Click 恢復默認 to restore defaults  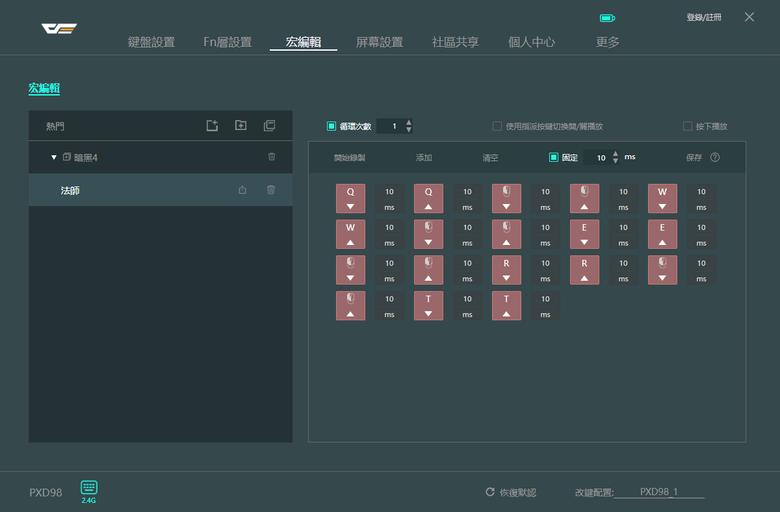pyautogui.click(x=517, y=492)
